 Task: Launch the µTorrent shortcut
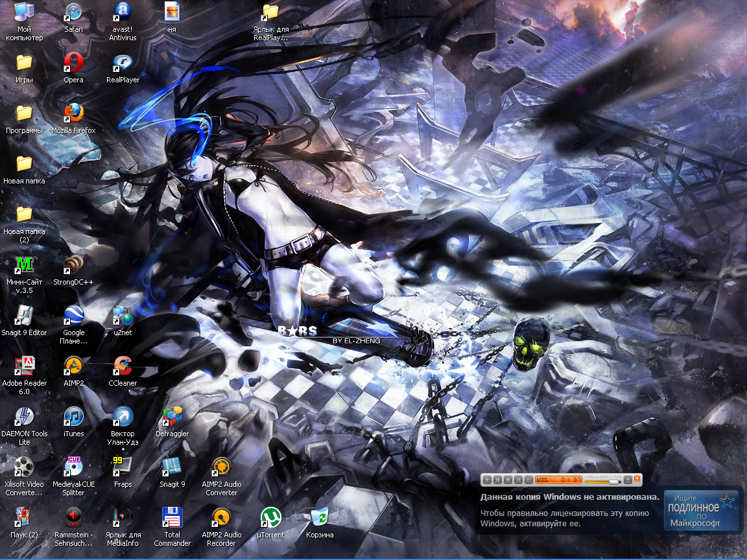point(270,523)
